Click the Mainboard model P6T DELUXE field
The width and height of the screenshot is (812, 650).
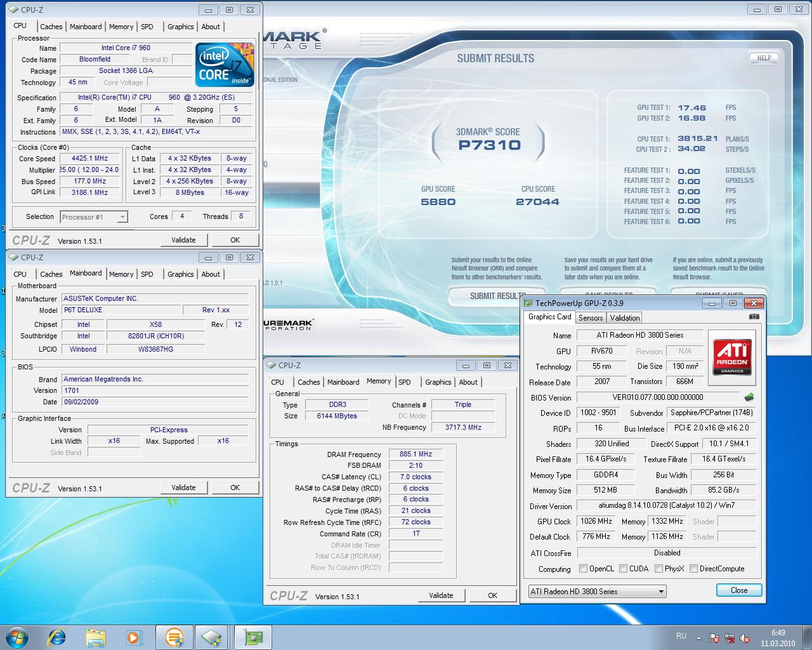point(121,310)
